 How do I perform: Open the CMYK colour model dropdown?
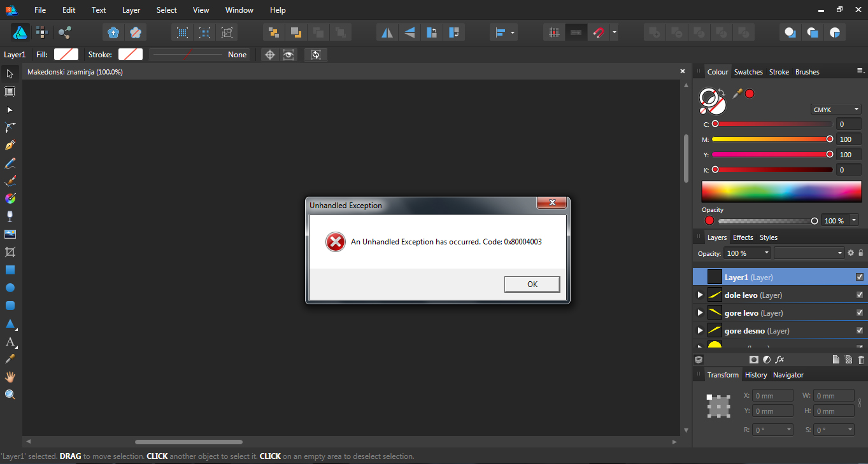point(836,109)
